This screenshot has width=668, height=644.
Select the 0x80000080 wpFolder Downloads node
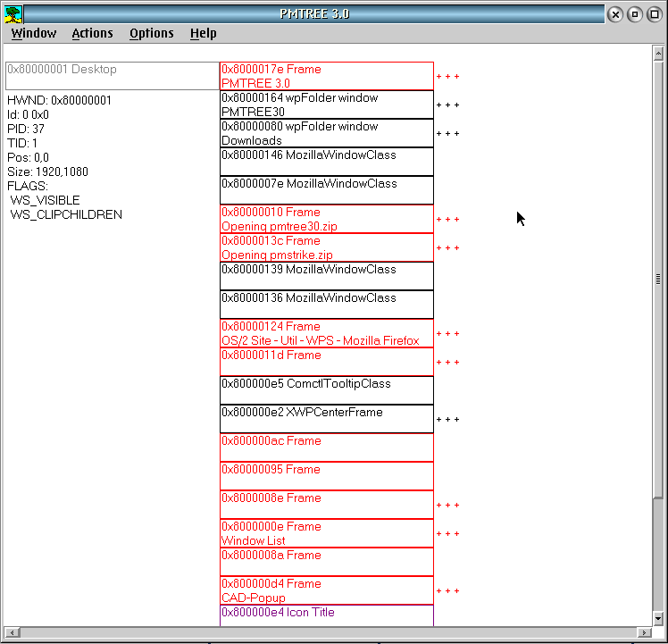click(x=327, y=133)
